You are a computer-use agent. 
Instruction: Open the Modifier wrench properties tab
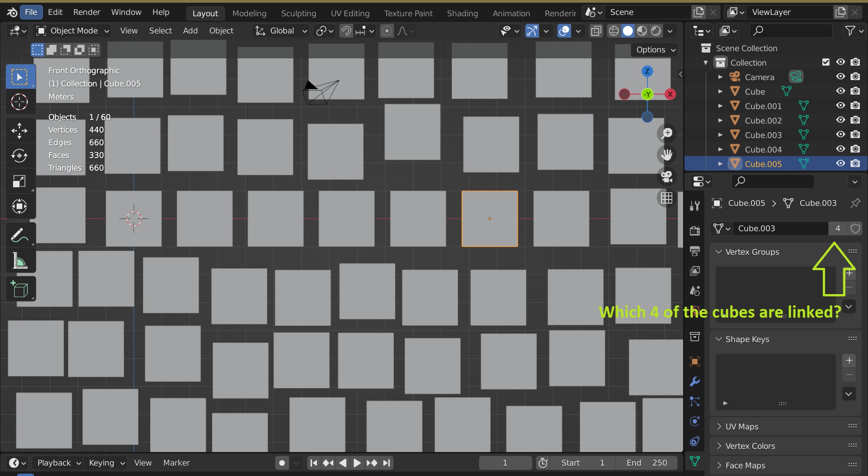[x=695, y=381]
